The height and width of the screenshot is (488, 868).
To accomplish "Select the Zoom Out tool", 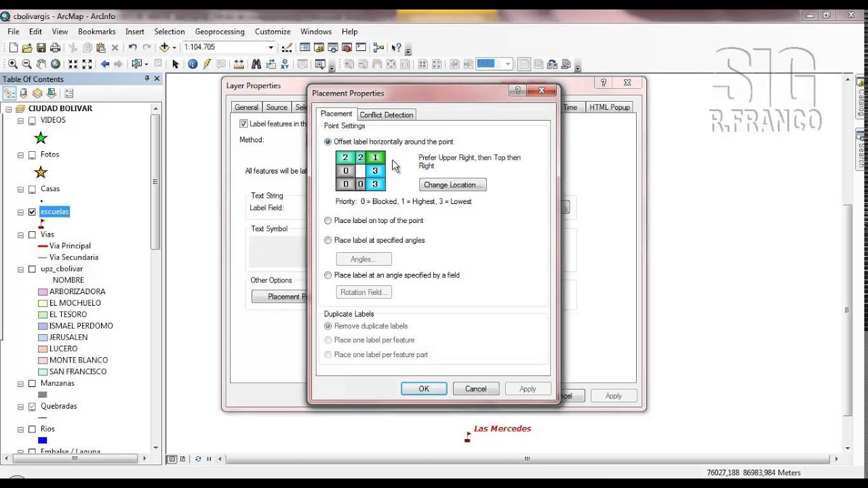I will tap(26, 64).
